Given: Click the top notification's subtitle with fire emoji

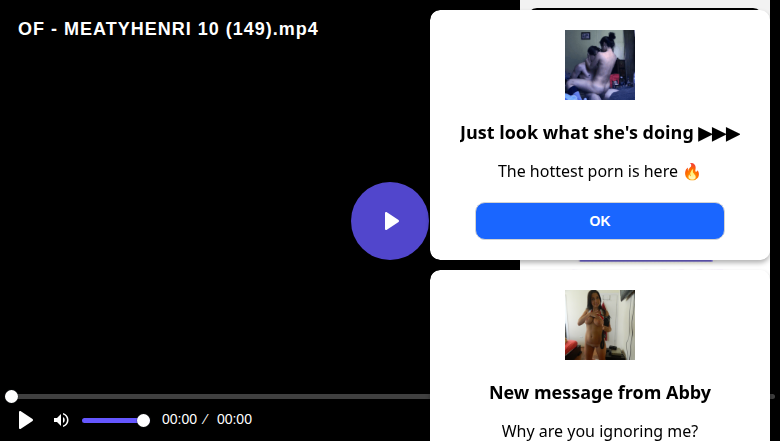Looking at the screenshot, I should click(600, 171).
